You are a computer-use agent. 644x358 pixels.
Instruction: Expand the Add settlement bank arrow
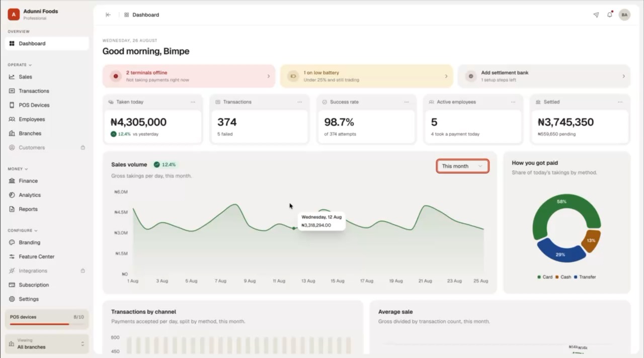pos(623,76)
